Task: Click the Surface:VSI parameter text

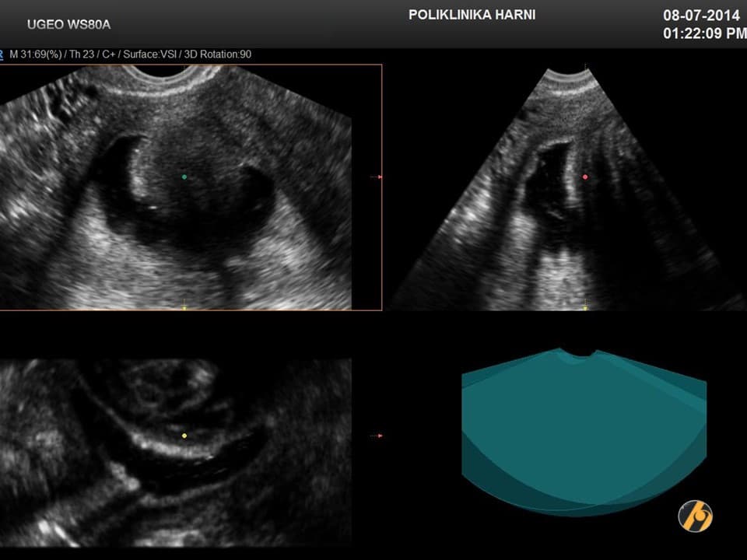Action: [150, 54]
